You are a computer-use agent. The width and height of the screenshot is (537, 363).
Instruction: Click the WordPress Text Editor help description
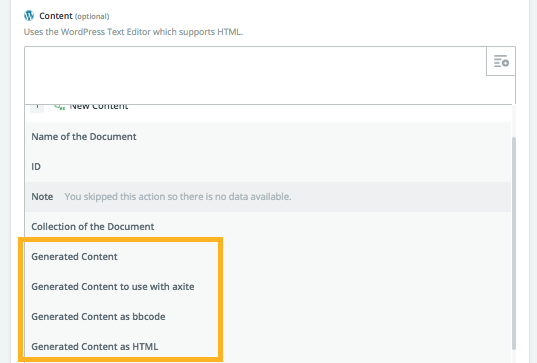133,32
